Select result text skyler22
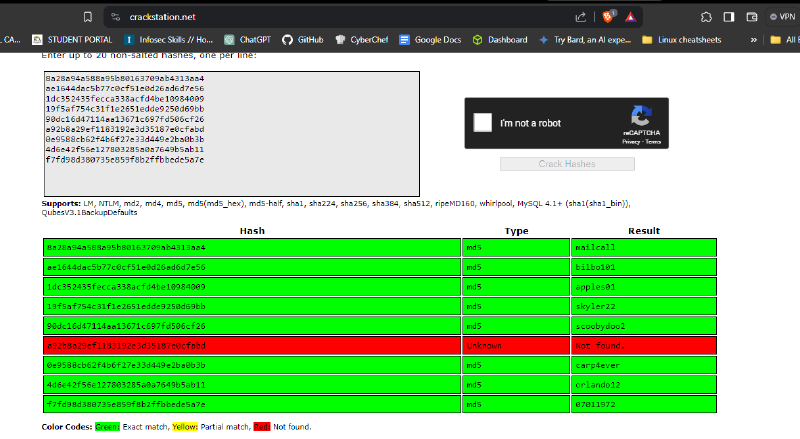 [595, 306]
